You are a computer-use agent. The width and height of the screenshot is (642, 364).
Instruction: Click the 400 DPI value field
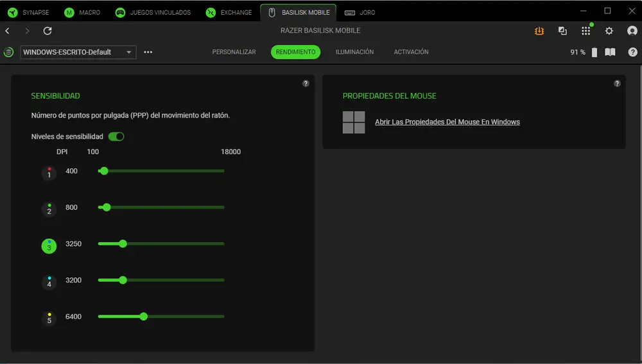(x=72, y=171)
